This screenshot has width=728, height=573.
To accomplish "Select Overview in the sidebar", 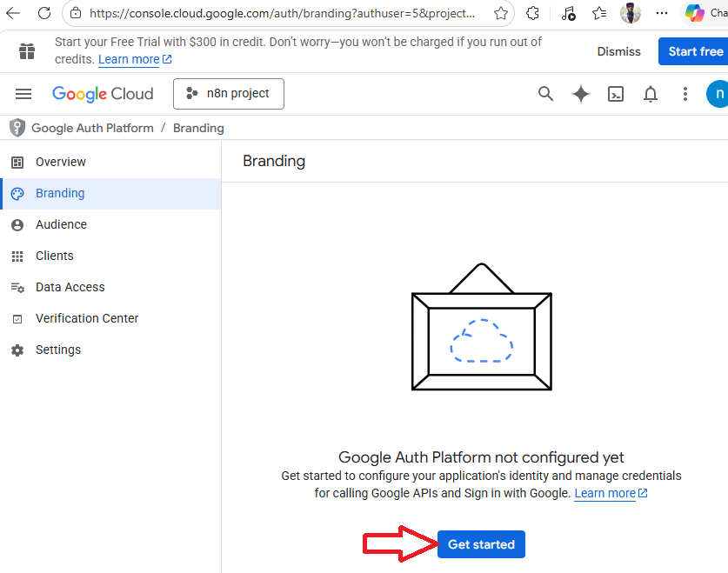I will click(x=60, y=162).
